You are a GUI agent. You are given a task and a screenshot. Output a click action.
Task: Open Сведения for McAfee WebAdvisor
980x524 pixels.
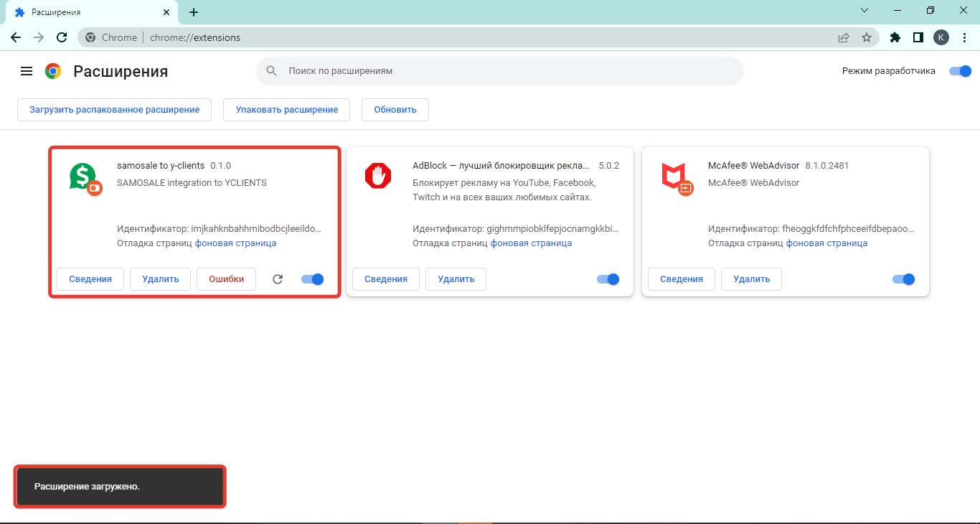point(682,279)
